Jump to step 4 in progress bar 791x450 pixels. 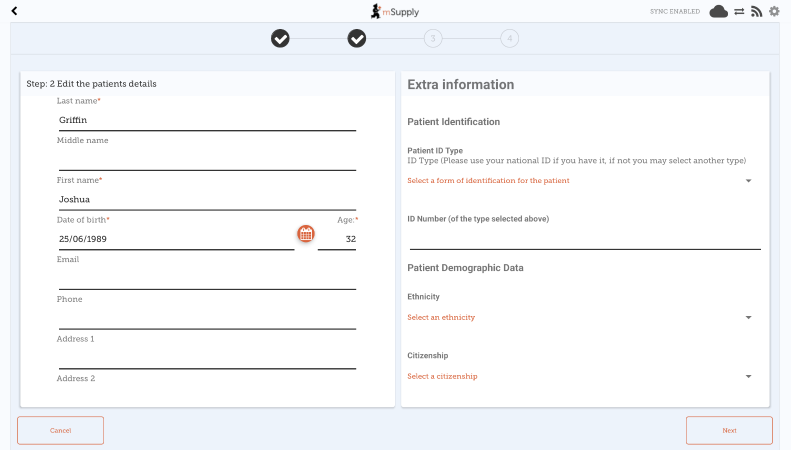point(510,39)
